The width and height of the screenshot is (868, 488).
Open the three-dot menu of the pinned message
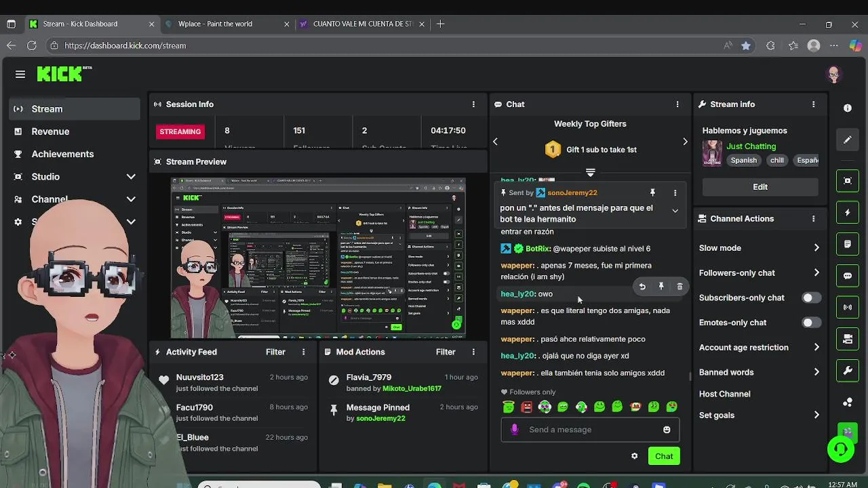point(675,193)
